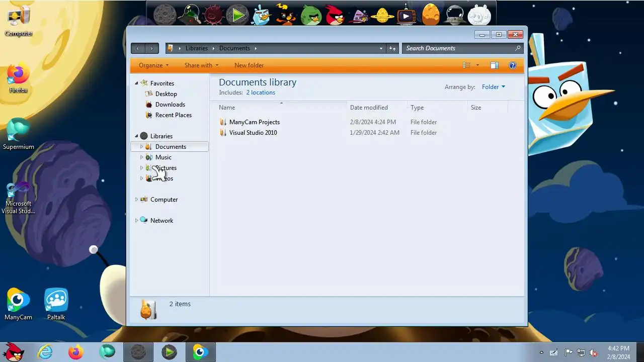
Task: Launch Firefox from the taskbar
Action: click(x=76, y=352)
